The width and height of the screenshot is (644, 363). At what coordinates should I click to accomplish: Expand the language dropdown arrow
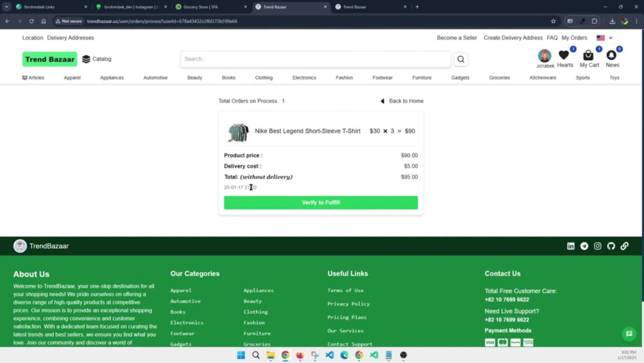pos(611,38)
